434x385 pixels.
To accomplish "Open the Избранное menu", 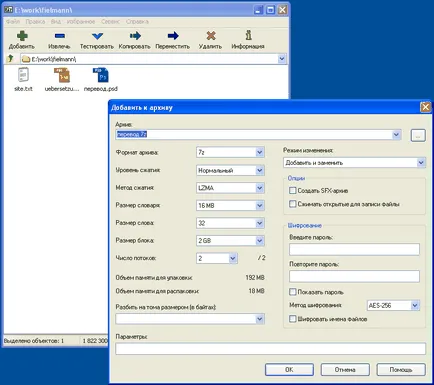I will click(x=81, y=22).
